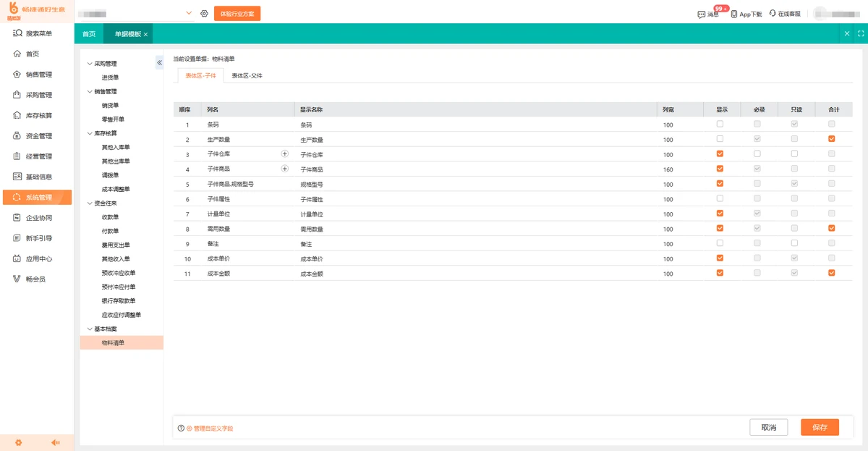Screen dimensions: 868x451
Task: Select the 单据模板 tab
Action: click(x=128, y=34)
